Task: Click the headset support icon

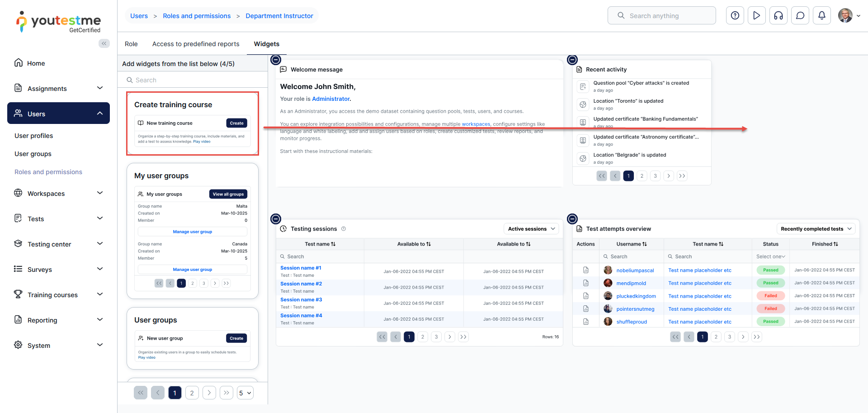Action: coord(778,16)
